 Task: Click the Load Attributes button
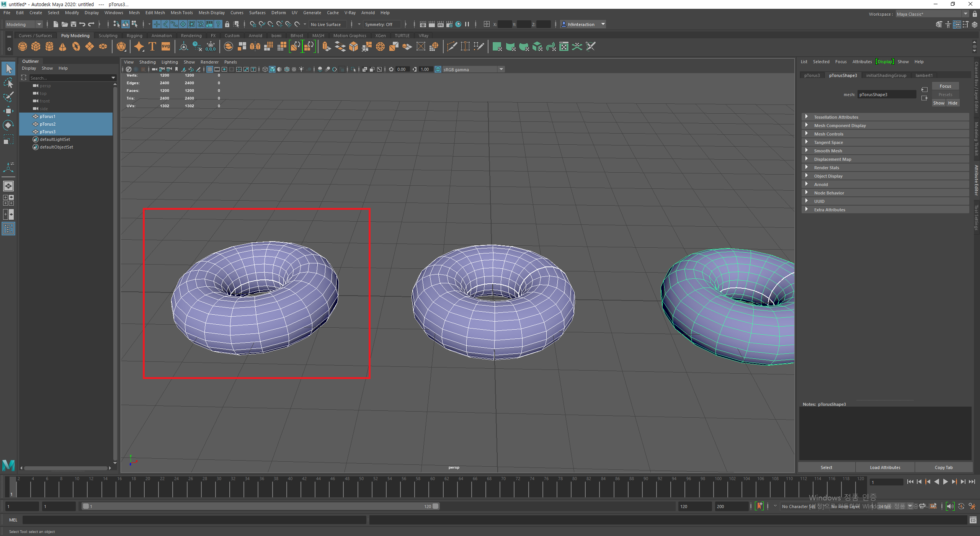[885, 467]
